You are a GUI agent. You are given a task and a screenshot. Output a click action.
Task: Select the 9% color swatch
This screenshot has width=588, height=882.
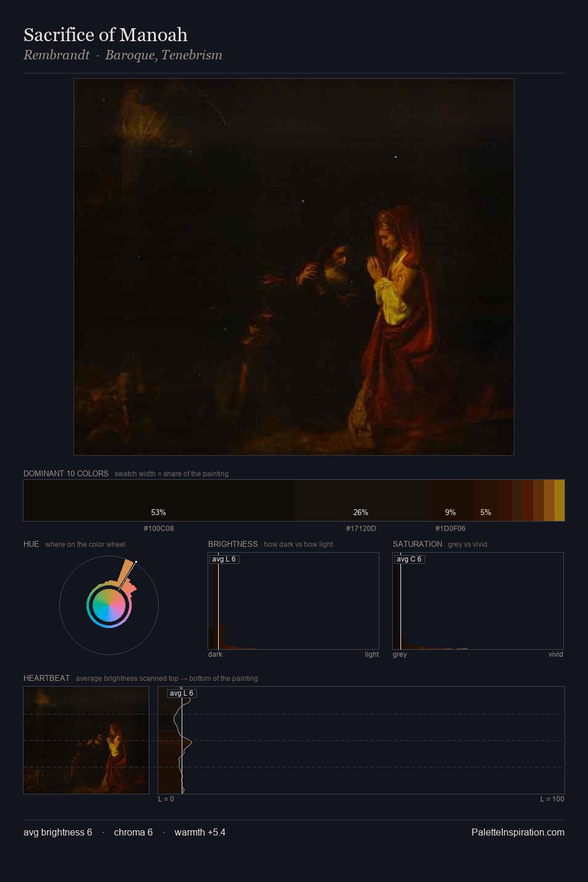(450, 500)
